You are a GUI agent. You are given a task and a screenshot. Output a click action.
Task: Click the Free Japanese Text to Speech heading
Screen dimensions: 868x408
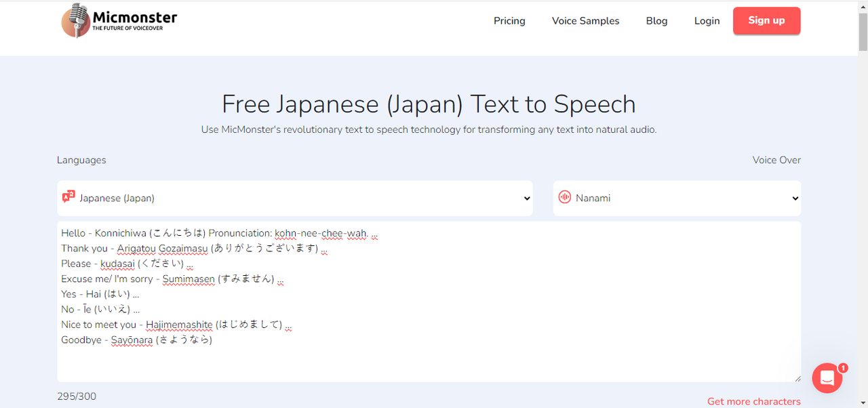(429, 104)
